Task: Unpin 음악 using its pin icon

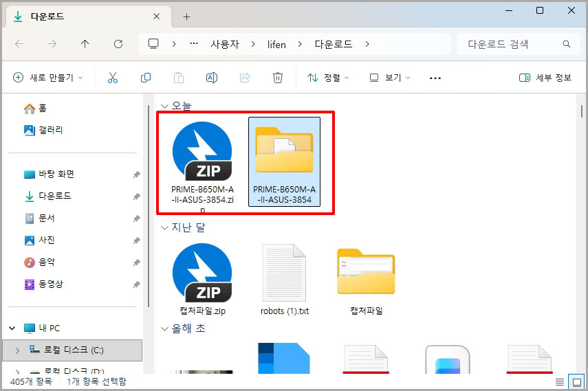Action: click(136, 262)
